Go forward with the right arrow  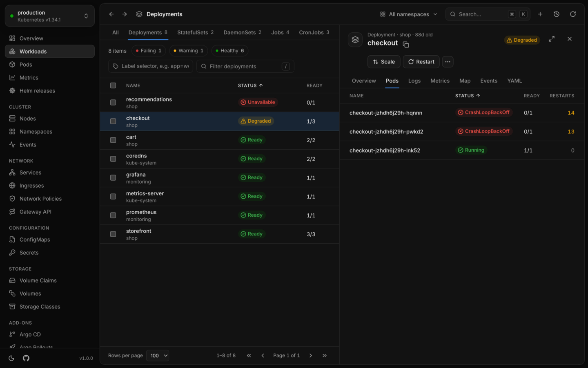tap(125, 14)
